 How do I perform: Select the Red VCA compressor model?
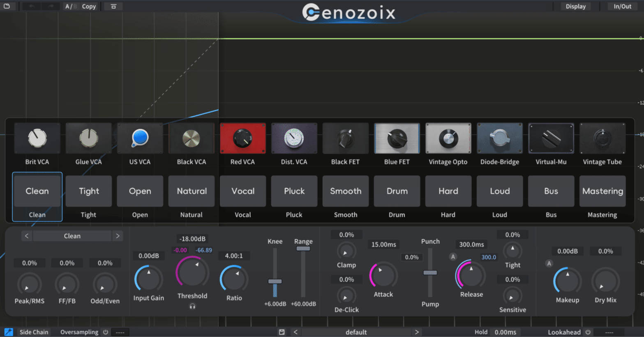242,138
